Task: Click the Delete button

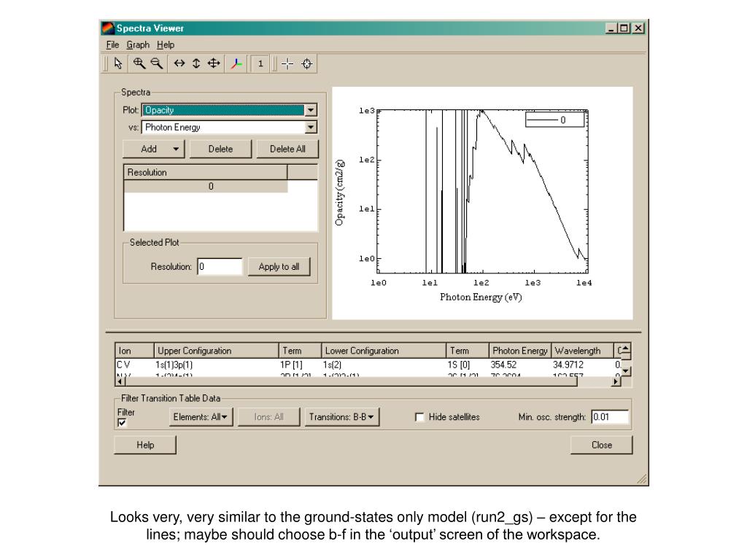Action: pos(220,149)
